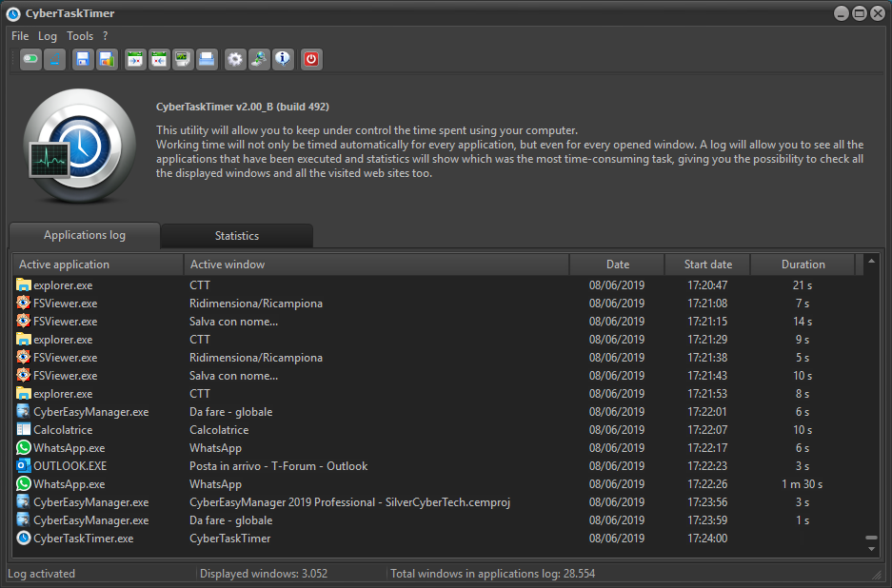Sort by Active window column header
This screenshot has width=892, height=588.
[377, 265]
